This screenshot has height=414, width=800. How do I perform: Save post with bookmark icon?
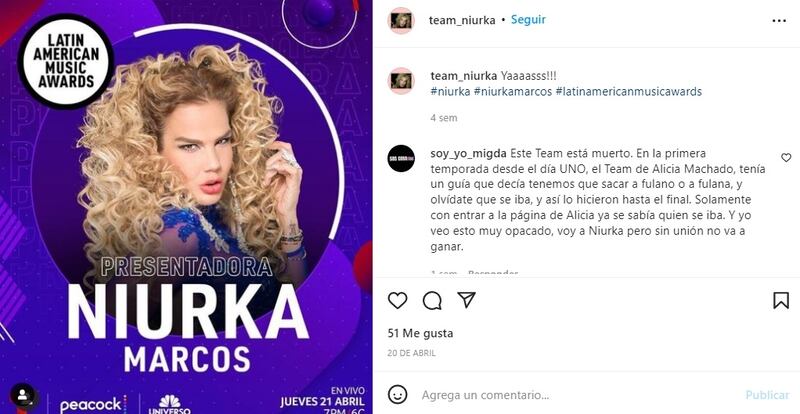click(781, 300)
